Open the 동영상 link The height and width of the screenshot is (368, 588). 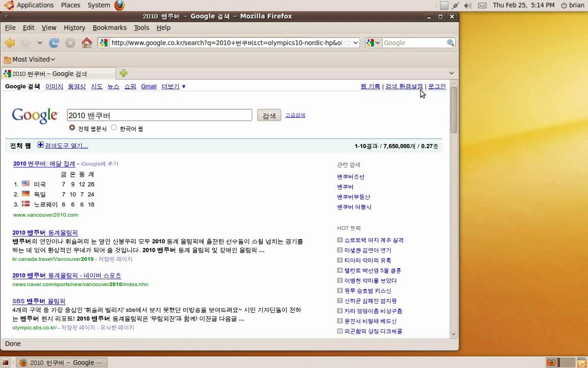[77, 86]
